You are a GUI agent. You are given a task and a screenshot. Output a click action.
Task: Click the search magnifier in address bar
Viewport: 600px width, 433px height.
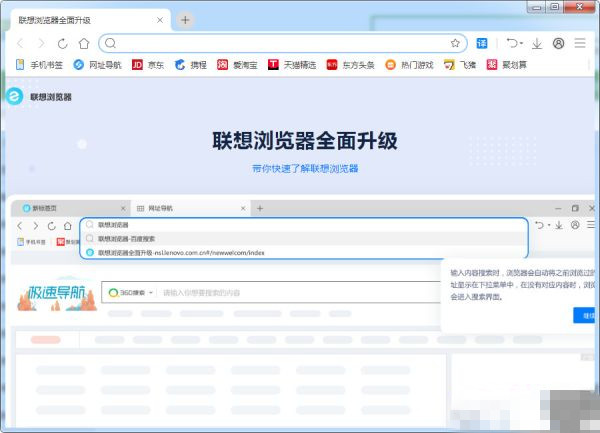coord(110,43)
